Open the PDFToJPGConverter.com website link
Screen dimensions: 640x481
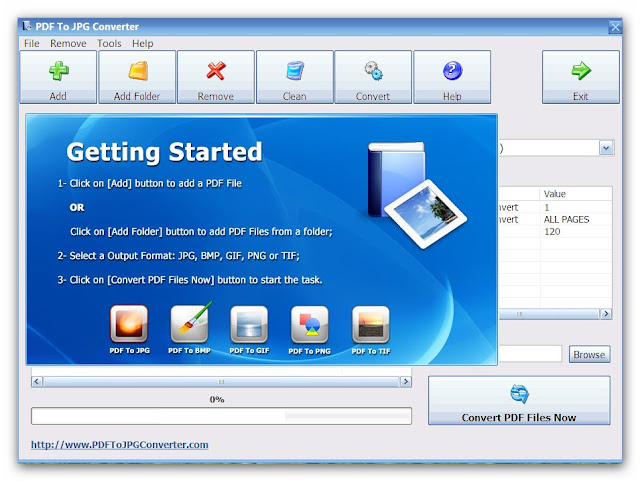tap(119, 444)
